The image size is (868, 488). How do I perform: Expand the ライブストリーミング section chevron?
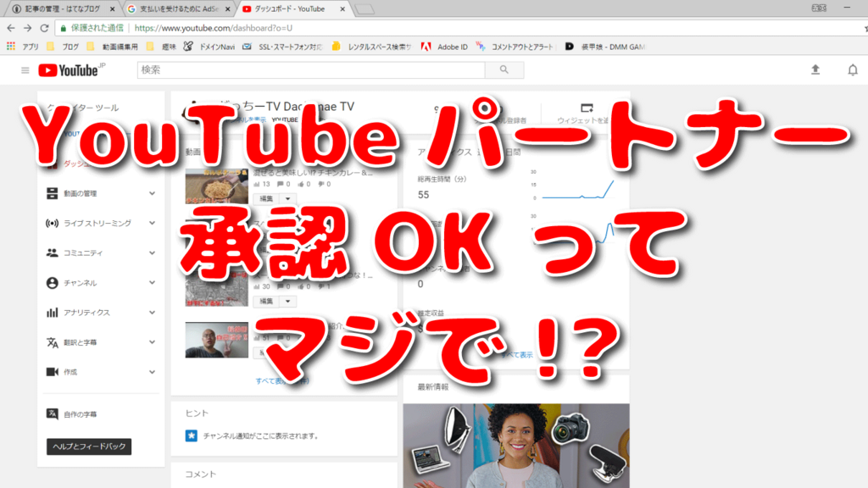click(x=153, y=223)
